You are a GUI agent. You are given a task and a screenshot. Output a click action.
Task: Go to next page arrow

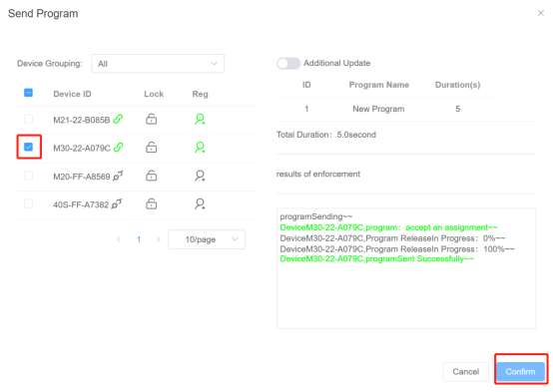tap(159, 239)
